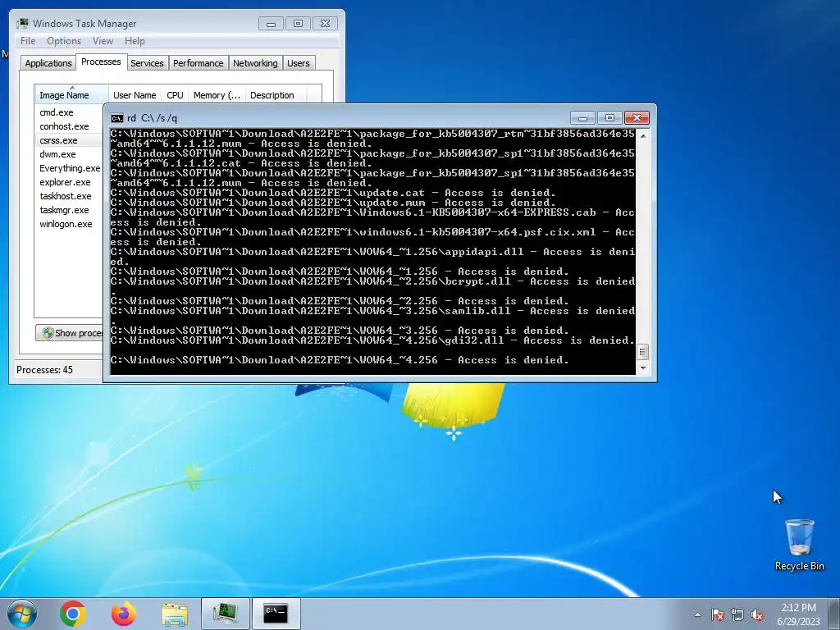Click the Task Manager title bar icon
This screenshot has width=840, height=630.
click(22, 23)
